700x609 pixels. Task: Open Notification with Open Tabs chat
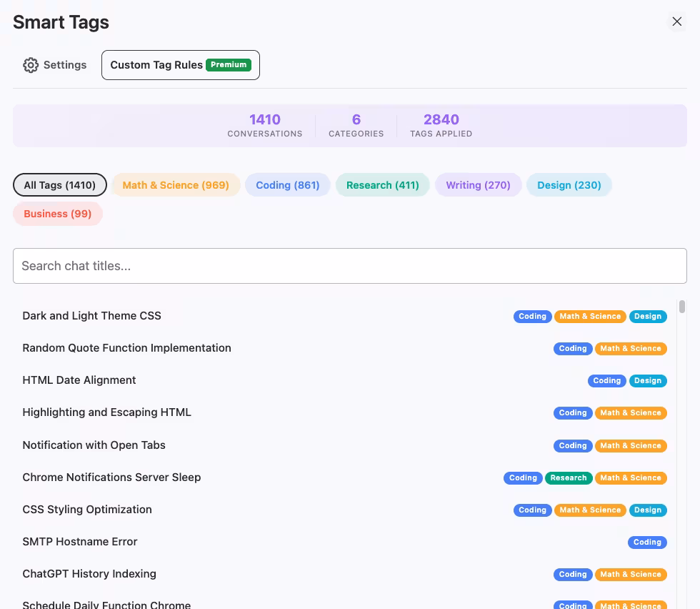pyautogui.click(x=94, y=445)
